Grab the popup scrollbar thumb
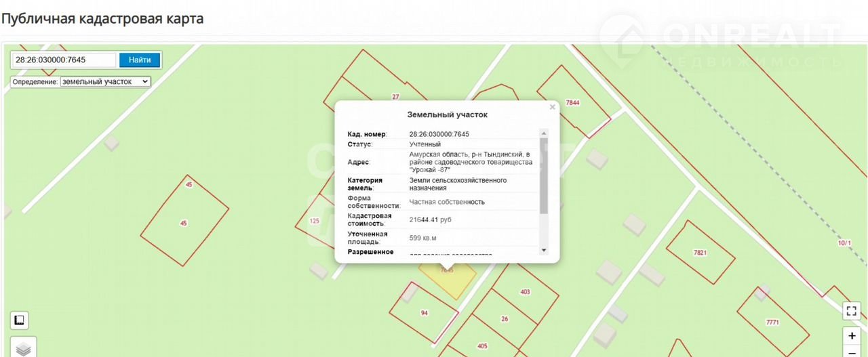Screen dimensions: 868x357 (x=543, y=176)
